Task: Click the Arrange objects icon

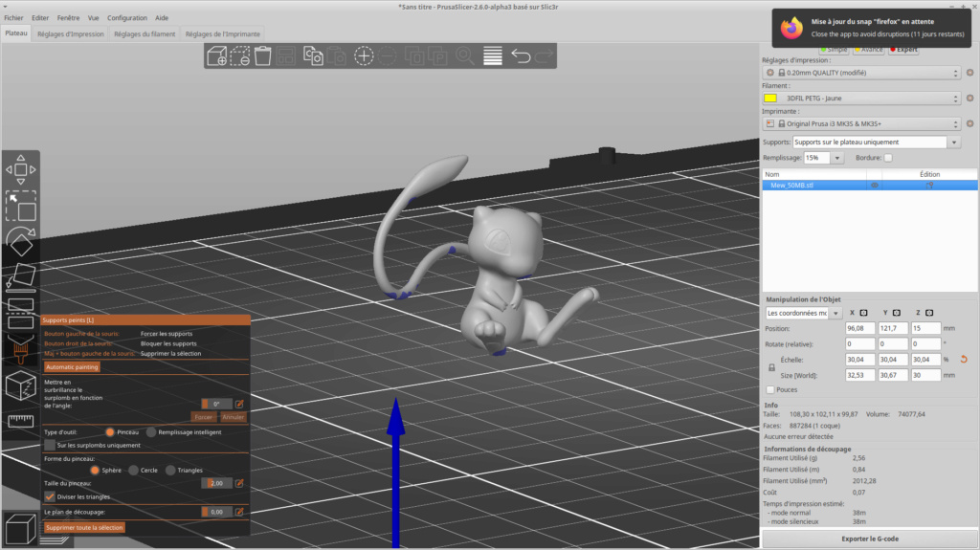Action: click(x=286, y=56)
